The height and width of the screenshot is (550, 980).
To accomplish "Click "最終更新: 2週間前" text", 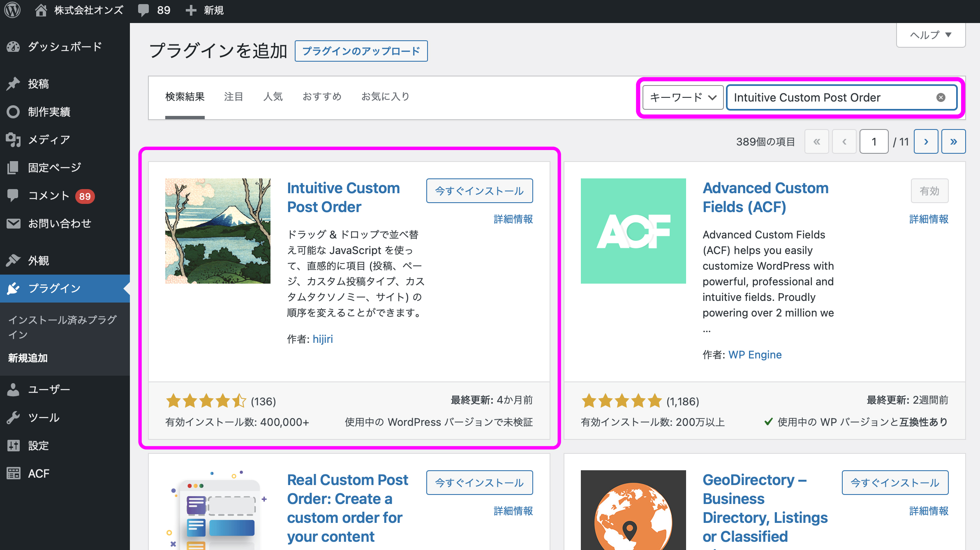I will (907, 400).
